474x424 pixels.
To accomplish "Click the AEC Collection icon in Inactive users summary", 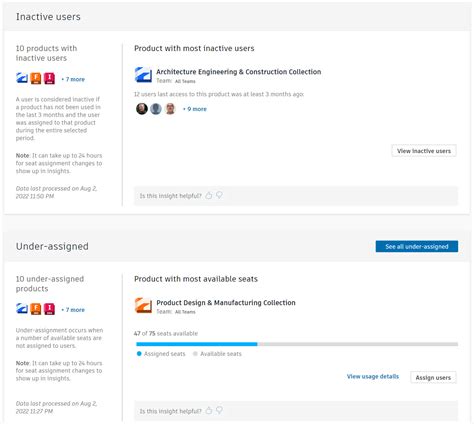I will (x=22, y=78).
